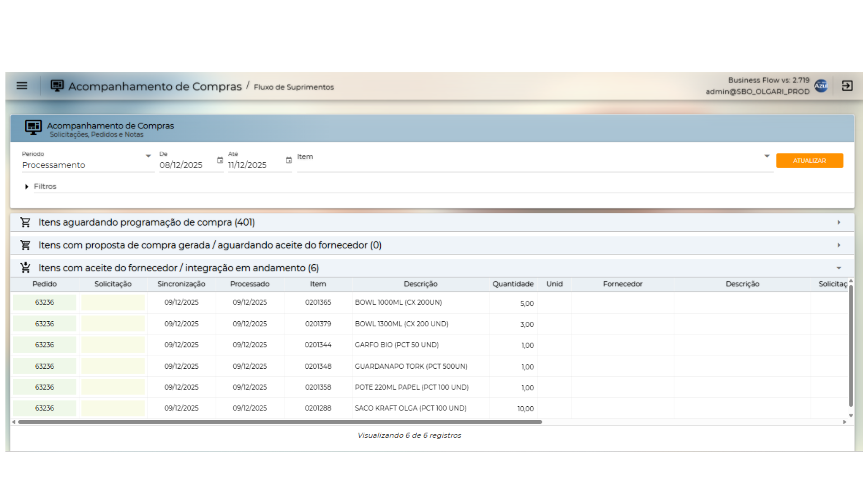Click the Azul user avatar icon
Viewport: 868px width, 488px height.
tap(821, 85)
